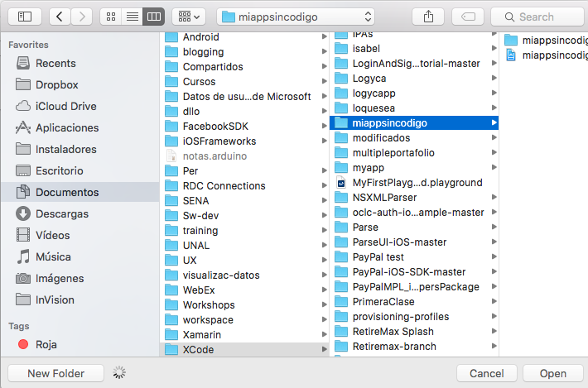
Task: Switch to list view mode
Action: (132, 17)
